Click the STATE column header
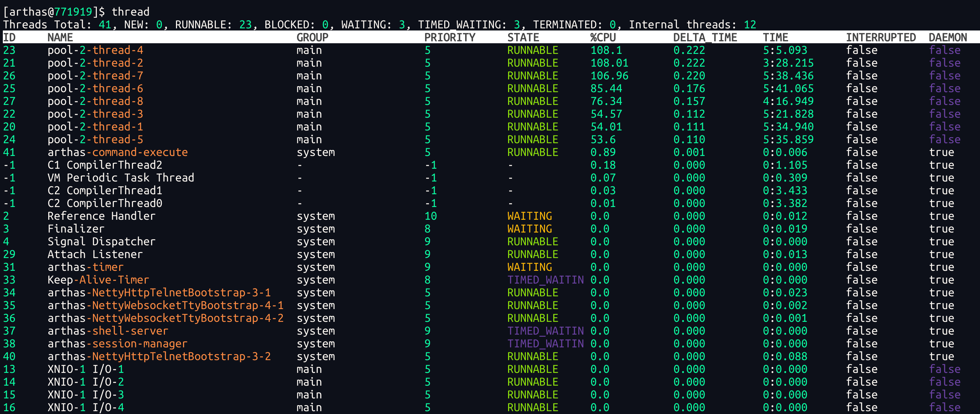The width and height of the screenshot is (980, 414). 523,37
